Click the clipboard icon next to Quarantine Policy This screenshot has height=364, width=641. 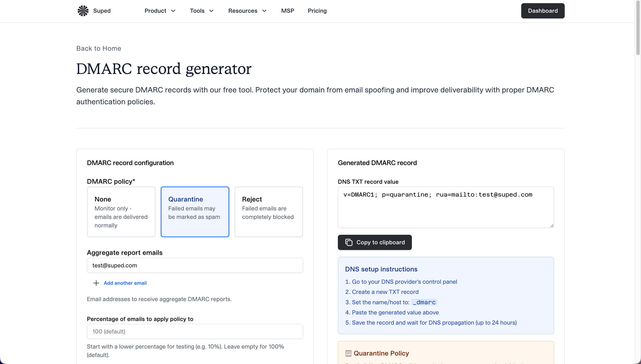point(348,353)
